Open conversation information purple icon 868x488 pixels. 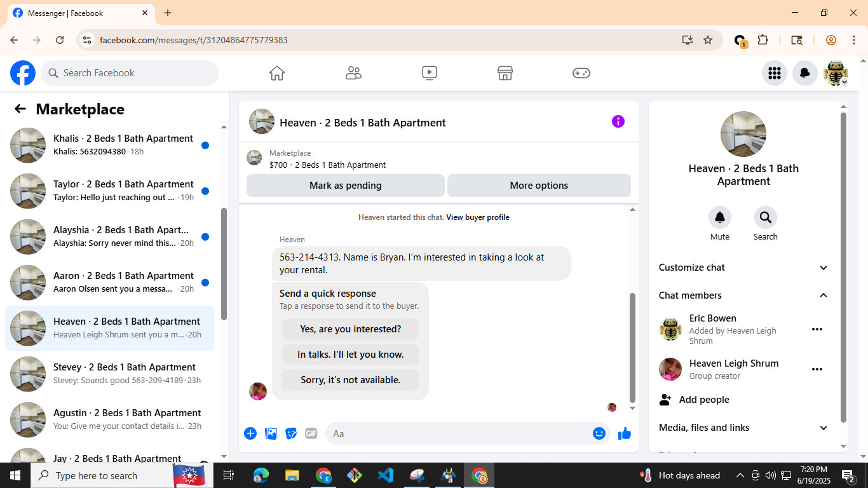[x=618, y=121]
